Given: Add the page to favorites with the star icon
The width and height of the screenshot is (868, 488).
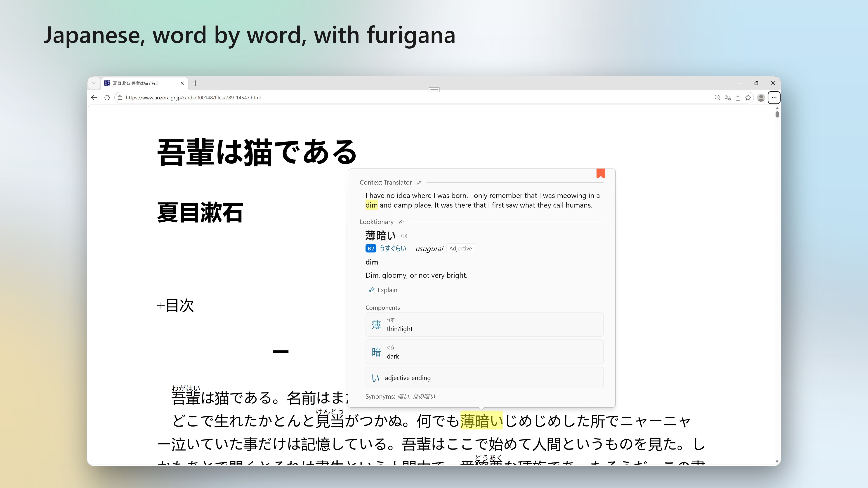Looking at the screenshot, I should tap(748, 98).
